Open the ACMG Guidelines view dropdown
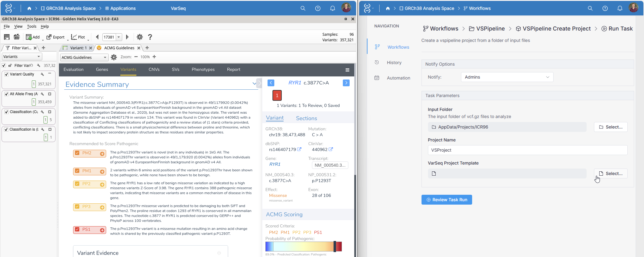The image size is (644, 257). tap(84, 57)
